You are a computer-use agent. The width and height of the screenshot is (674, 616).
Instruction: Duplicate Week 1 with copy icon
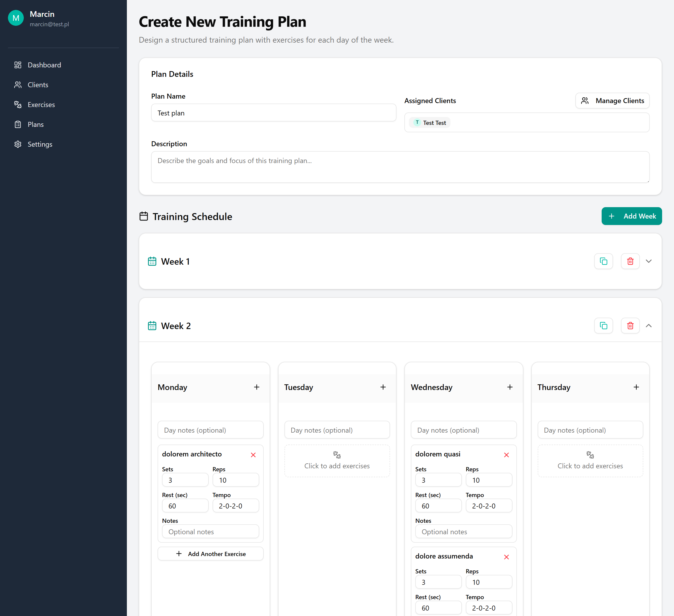coord(603,261)
